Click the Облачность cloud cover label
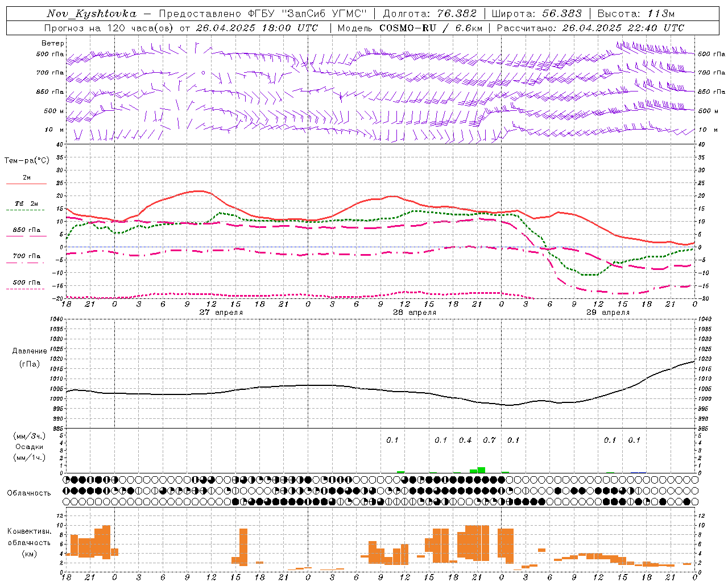This screenshot has height=582, width=728. (x=29, y=493)
